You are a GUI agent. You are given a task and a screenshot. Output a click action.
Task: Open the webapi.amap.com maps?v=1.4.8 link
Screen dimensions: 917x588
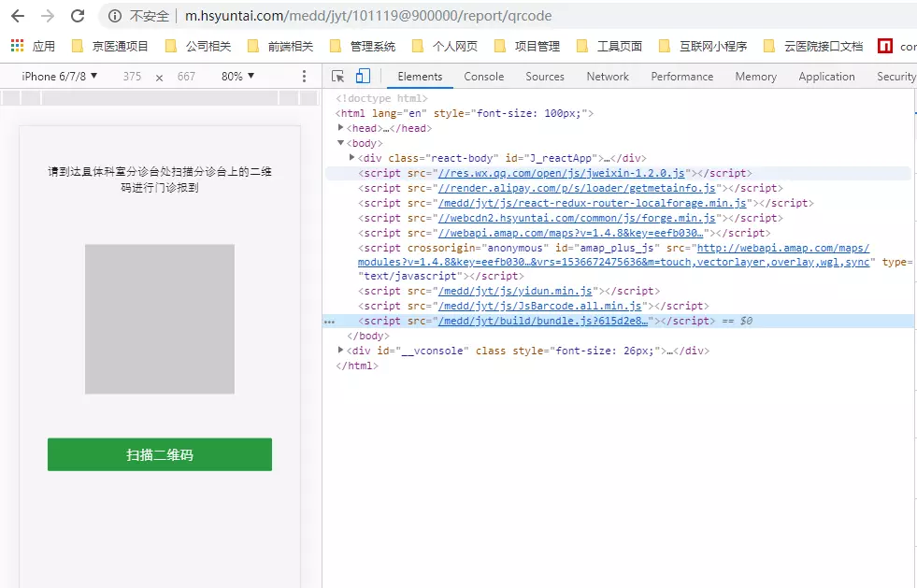tap(571, 233)
